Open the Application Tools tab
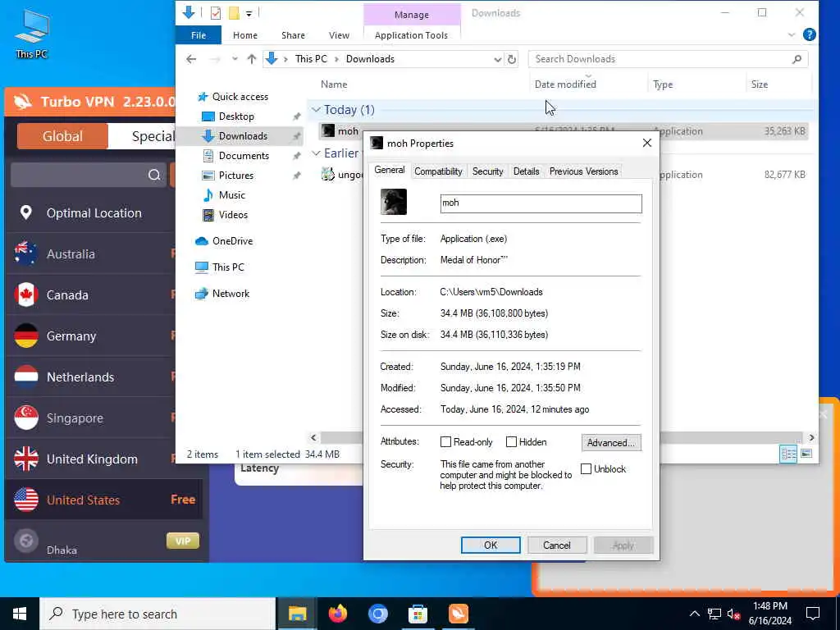The width and height of the screenshot is (840, 630). (412, 34)
